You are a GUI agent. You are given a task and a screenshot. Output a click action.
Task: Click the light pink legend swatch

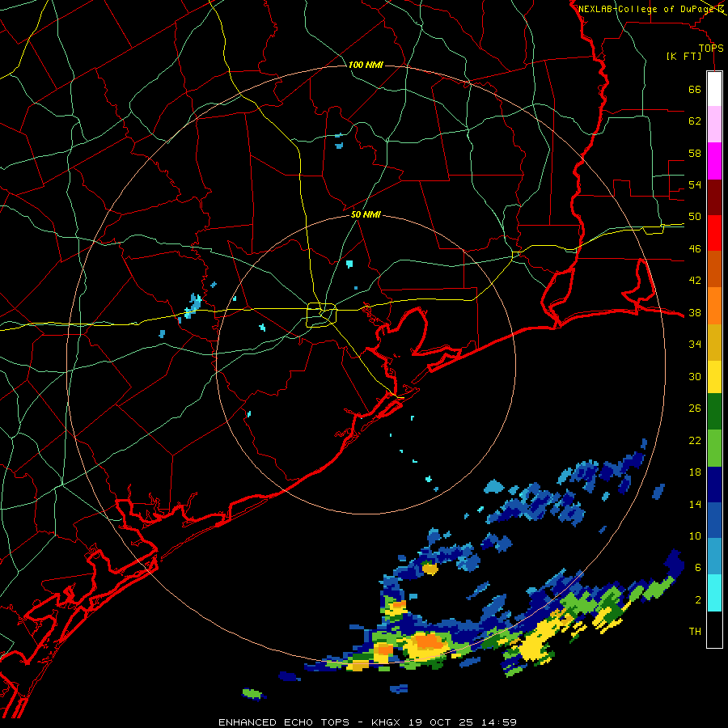click(x=714, y=125)
